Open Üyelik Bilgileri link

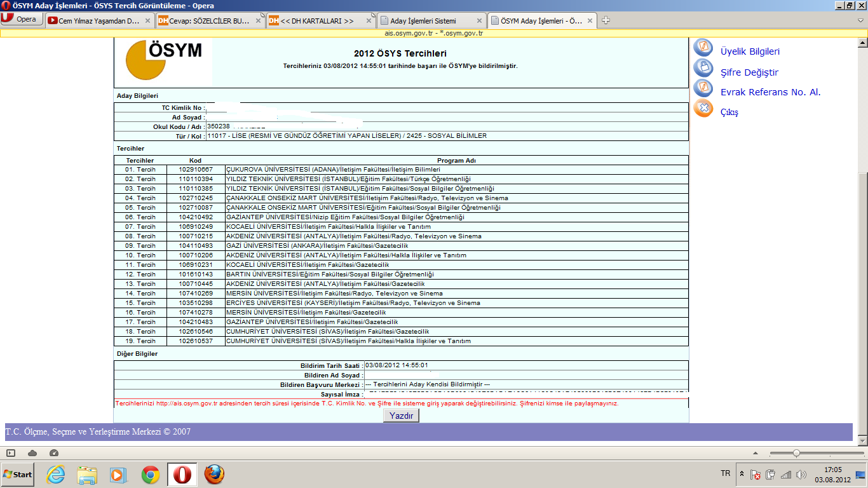[x=750, y=52]
